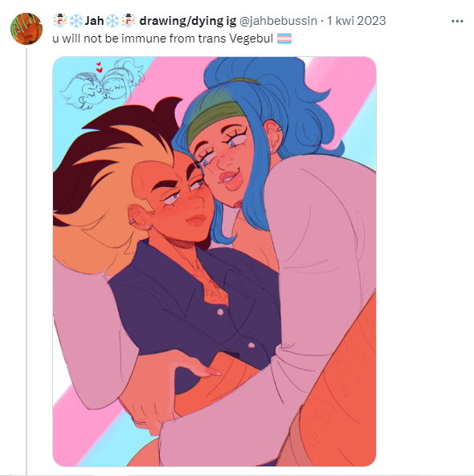Click the display name text Jah
Screen dimensions: 474x476
[x=94, y=21]
